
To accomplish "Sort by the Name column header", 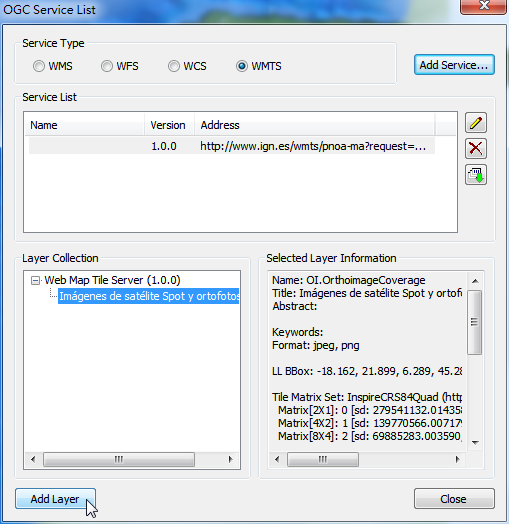I will tap(85, 125).
